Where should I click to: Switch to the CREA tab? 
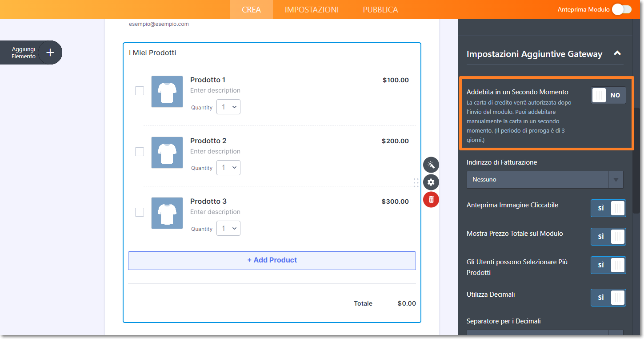pos(252,9)
